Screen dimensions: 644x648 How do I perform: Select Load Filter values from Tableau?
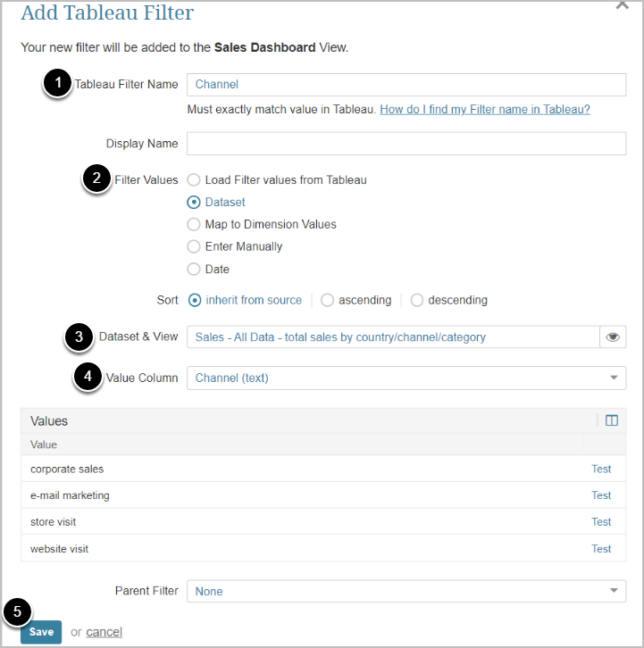tap(194, 179)
